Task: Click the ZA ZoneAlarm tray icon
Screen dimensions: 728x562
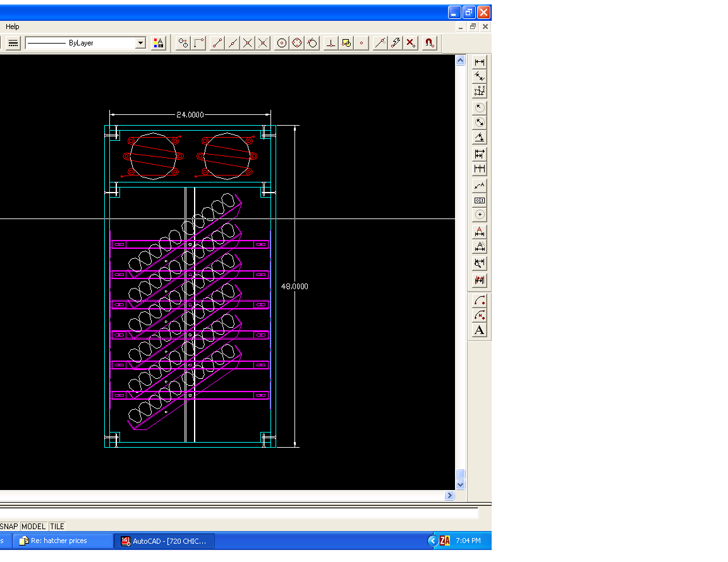Action: 445,541
